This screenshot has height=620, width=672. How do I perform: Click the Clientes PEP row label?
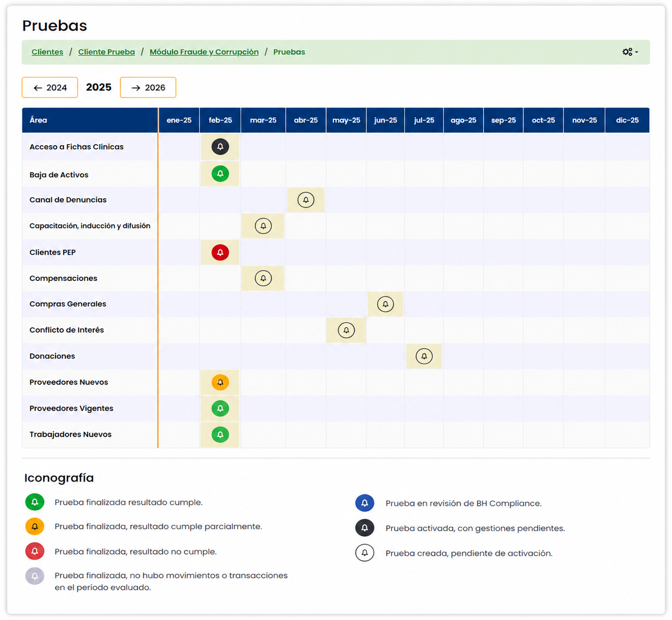[52, 253]
